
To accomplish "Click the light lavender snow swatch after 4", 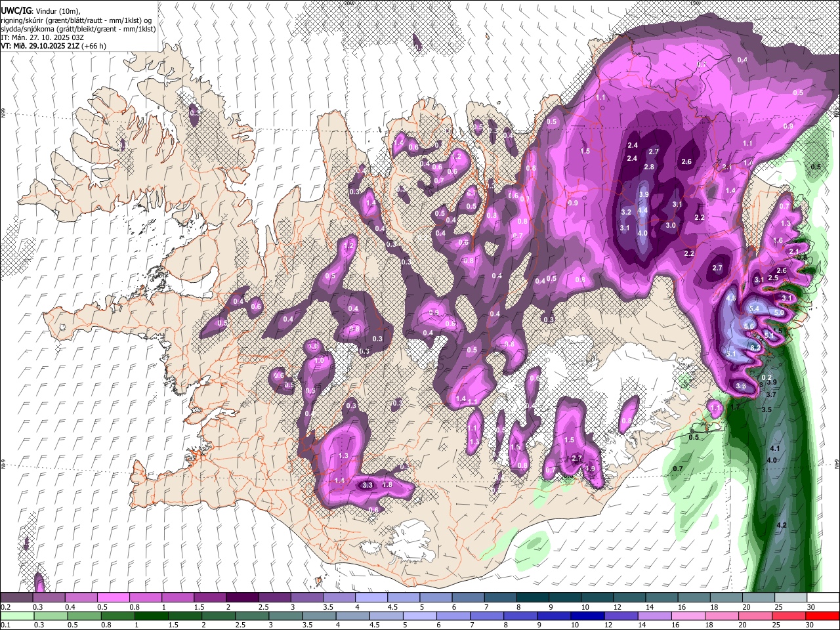I will [x=371, y=598].
